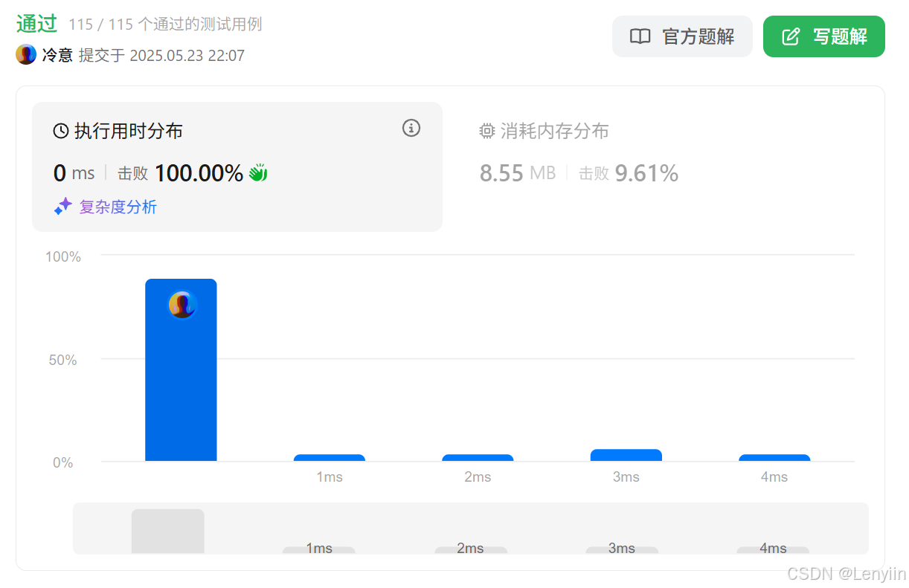Open the 冷意 username link
The height and width of the screenshot is (588, 909).
[57, 55]
